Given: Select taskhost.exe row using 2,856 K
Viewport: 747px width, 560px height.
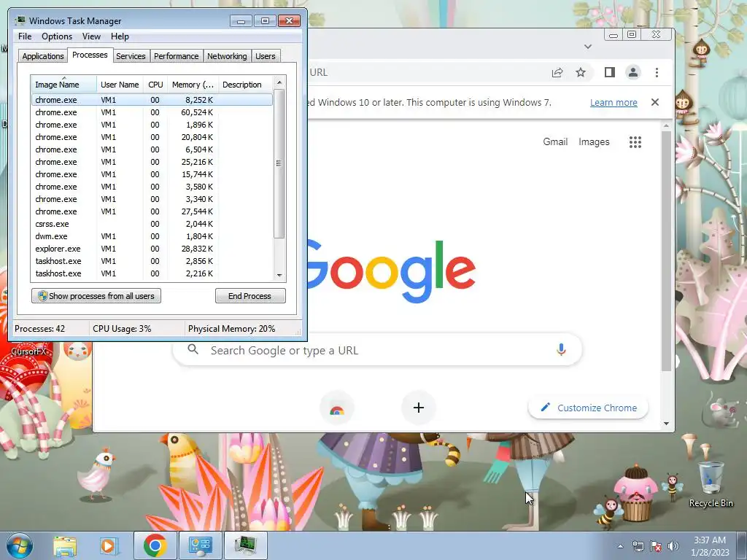Looking at the screenshot, I should [x=152, y=261].
